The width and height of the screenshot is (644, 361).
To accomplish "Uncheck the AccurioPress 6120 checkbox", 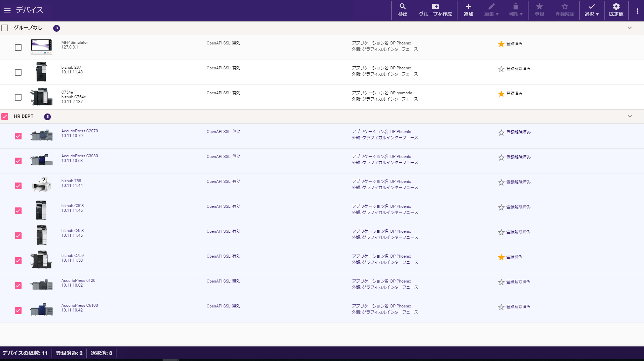I will [18, 286].
